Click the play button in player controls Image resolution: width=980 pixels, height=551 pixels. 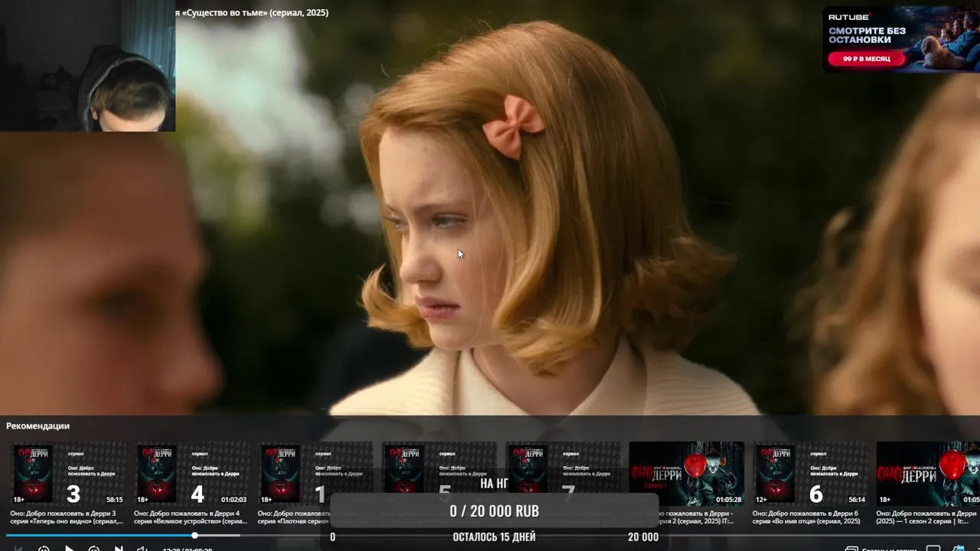[69, 548]
